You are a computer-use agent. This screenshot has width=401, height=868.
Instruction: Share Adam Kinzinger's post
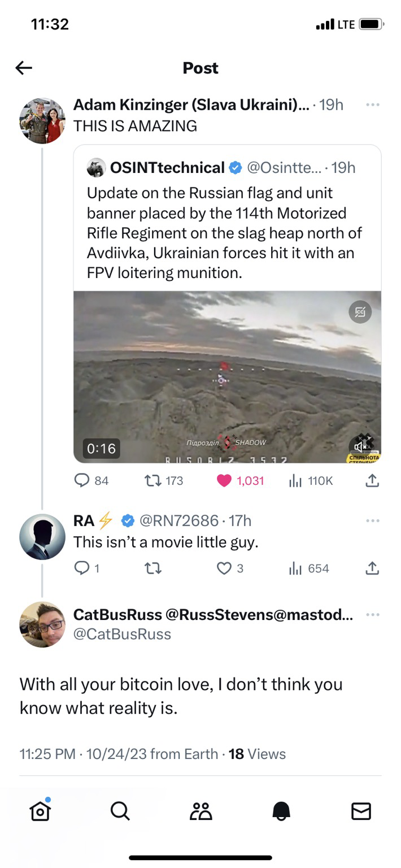point(372,481)
